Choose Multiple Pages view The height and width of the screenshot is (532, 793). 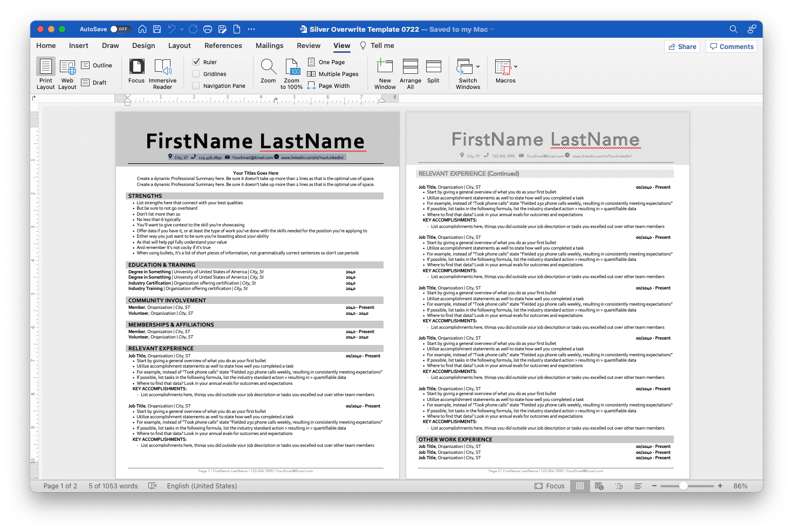coord(333,74)
